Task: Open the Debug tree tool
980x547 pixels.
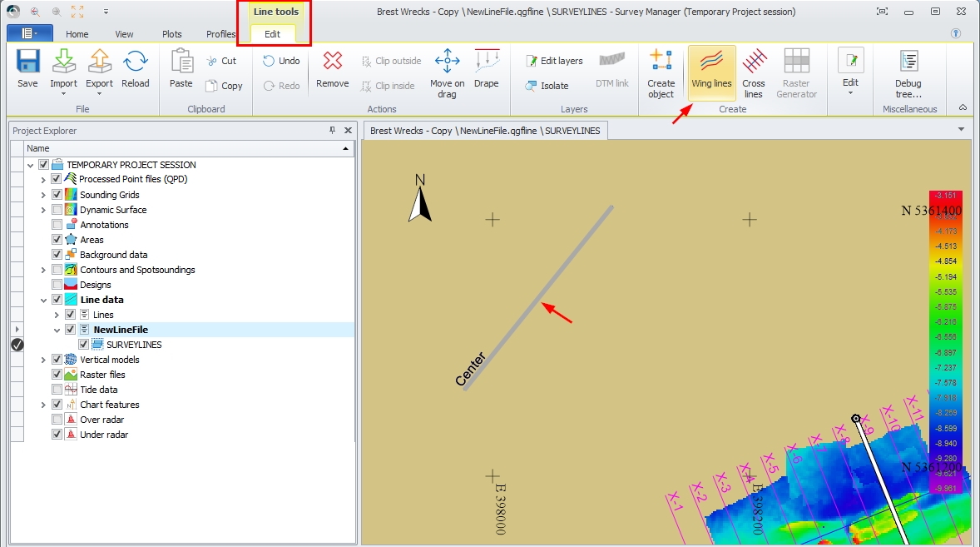Action: tap(908, 72)
